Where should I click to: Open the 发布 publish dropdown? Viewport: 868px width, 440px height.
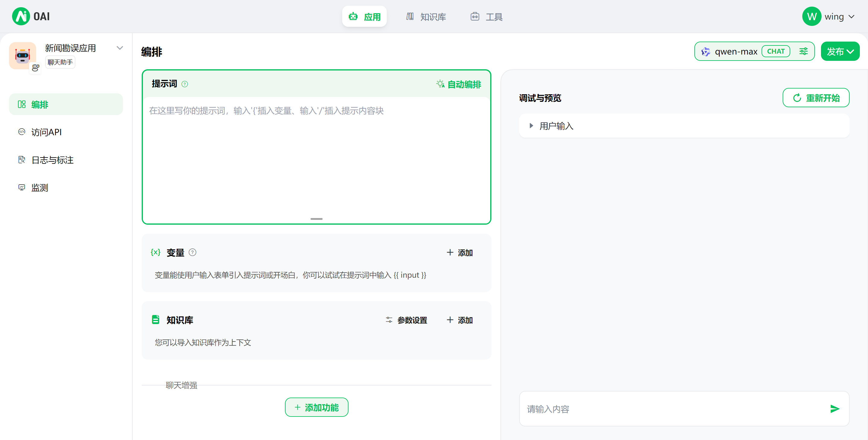(840, 51)
